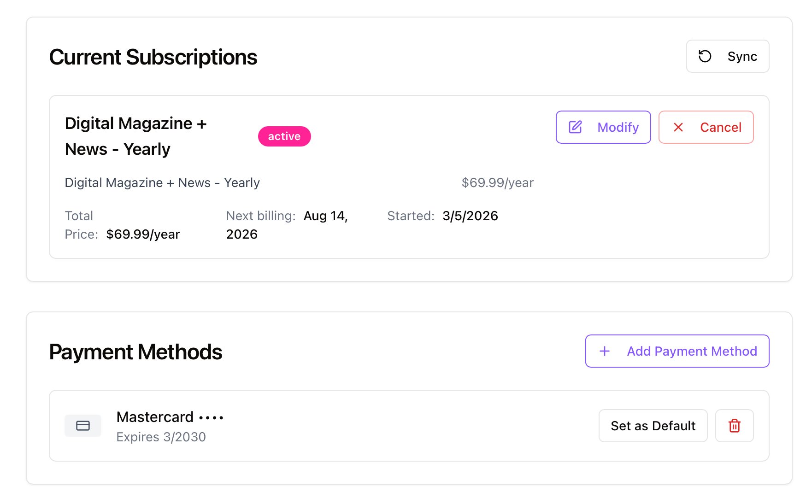The width and height of the screenshot is (812, 504).
Task: Click the red X icon in Cancel
Action: (678, 127)
